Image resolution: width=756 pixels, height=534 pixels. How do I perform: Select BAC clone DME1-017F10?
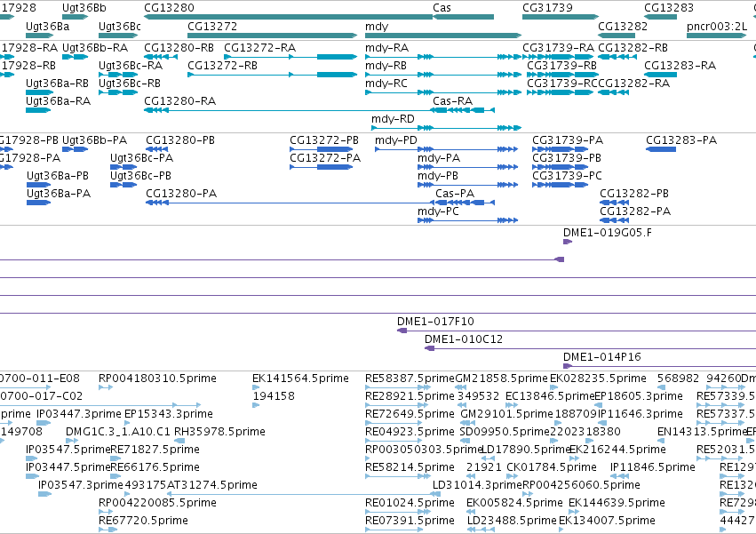tap(436, 322)
